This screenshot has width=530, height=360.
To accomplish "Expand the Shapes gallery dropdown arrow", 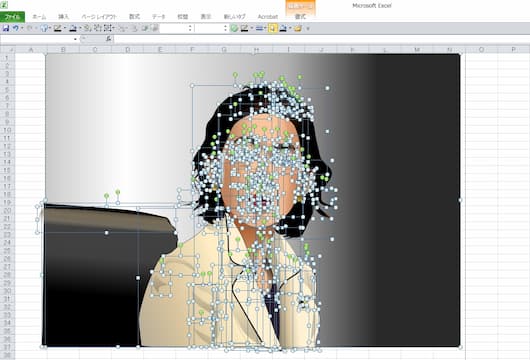I will pyautogui.click(x=50, y=28).
